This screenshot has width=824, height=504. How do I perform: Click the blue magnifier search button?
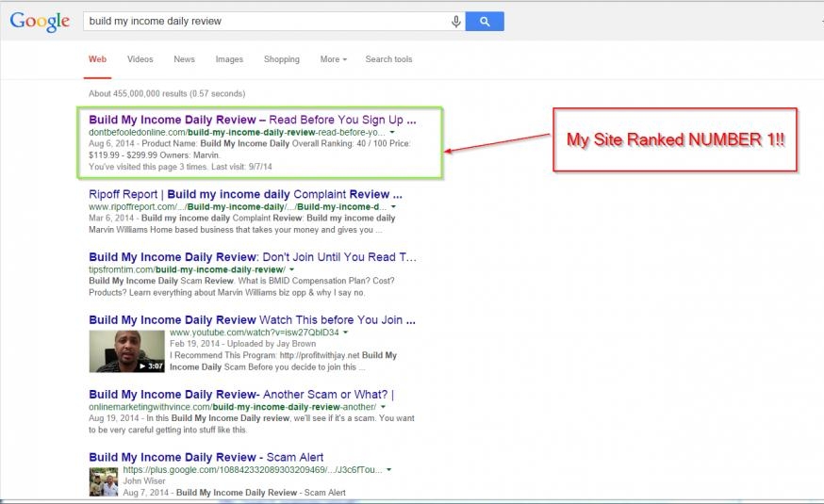[x=485, y=22]
